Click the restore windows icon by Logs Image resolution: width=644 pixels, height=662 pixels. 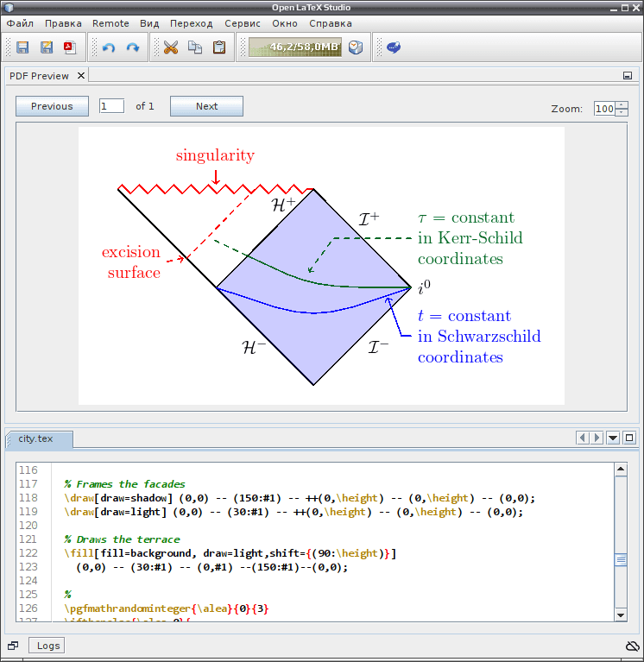coord(13,646)
